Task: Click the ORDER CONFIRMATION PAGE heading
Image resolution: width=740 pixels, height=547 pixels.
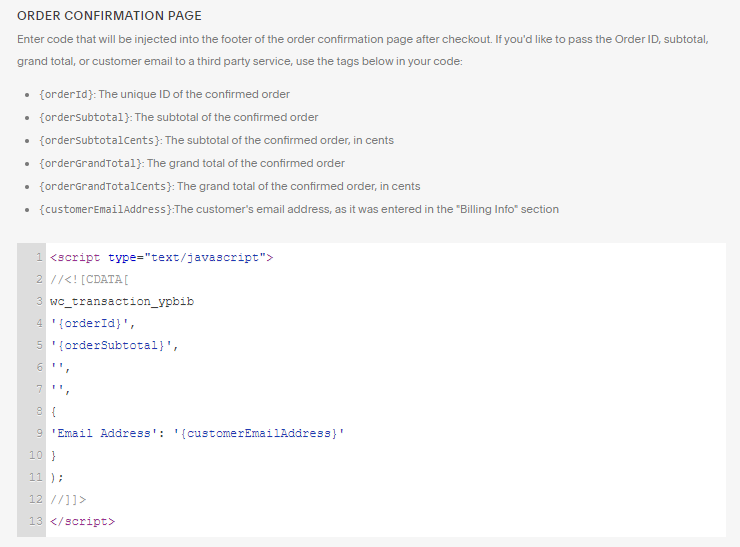Action: click(x=109, y=16)
